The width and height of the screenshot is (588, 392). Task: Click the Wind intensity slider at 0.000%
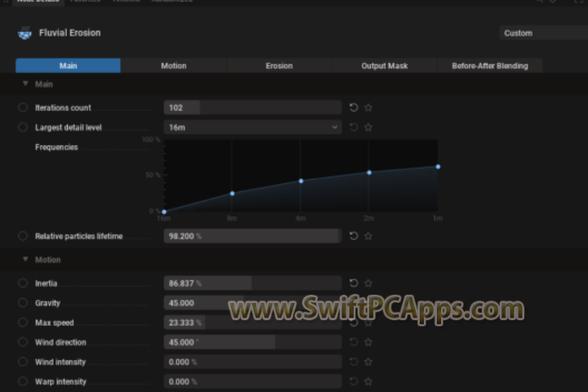coord(252,362)
